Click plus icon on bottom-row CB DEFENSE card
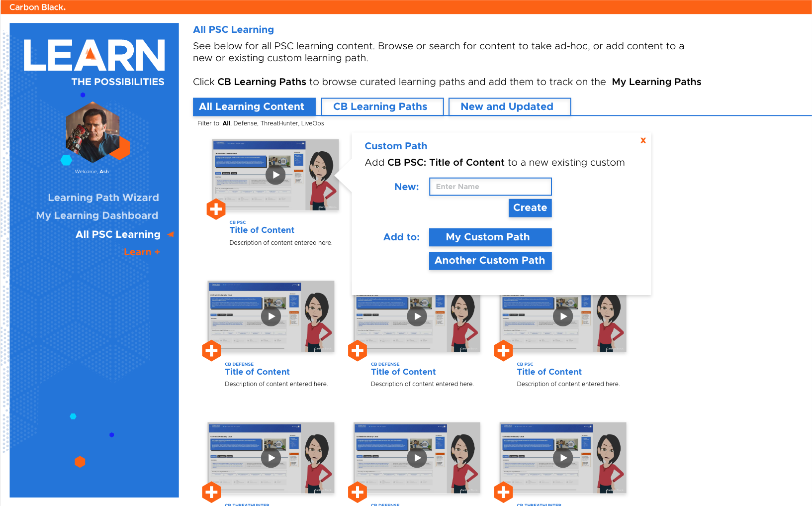 (x=358, y=493)
